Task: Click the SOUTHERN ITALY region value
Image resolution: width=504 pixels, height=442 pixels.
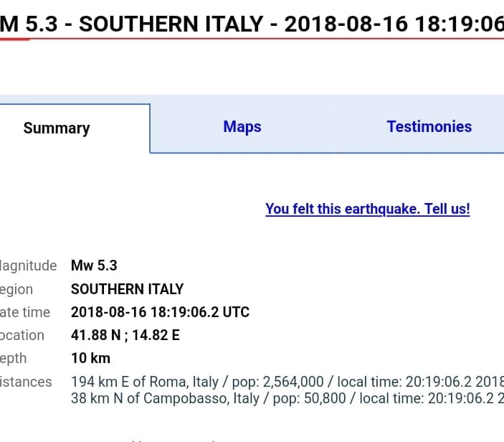Action: (x=127, y=289)
